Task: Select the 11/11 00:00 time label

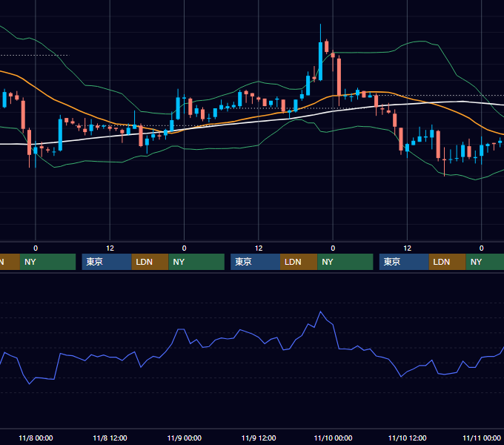Action: [x=482, y=438]
